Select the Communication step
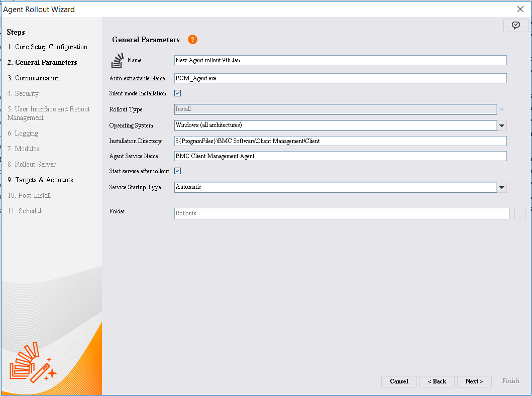Image resolution: width=532 pixels, height=396 pixels. (x=37, y=78)
